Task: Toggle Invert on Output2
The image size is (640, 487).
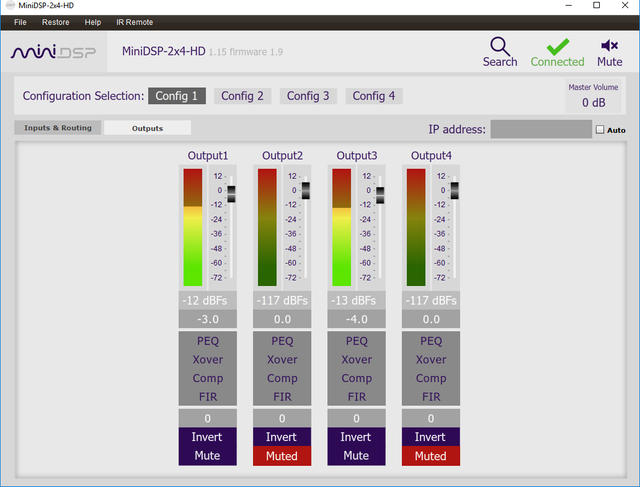Action: tap(282, 437)
